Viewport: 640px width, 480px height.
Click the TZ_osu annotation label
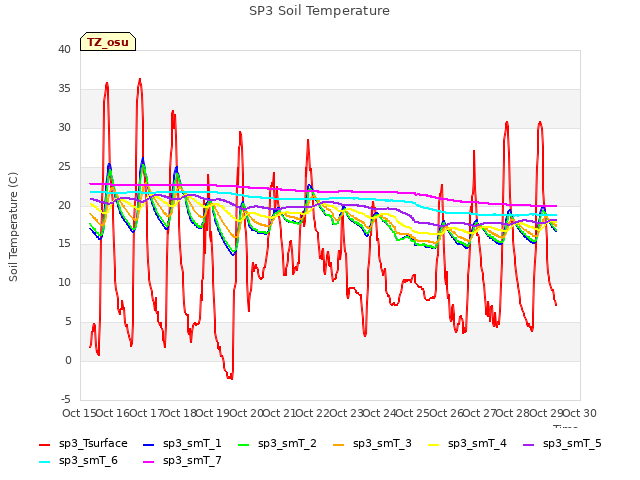pyautogui.click(x=108, y=42)
